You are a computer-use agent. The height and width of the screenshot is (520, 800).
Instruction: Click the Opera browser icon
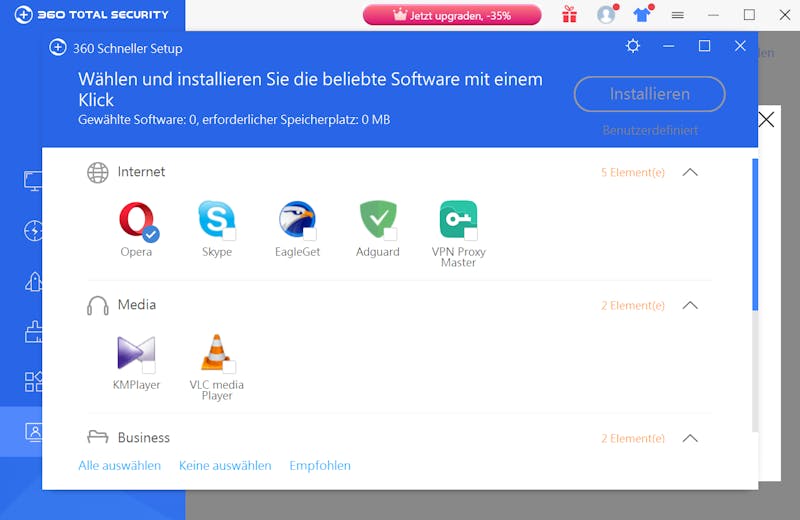click(136, 219)
